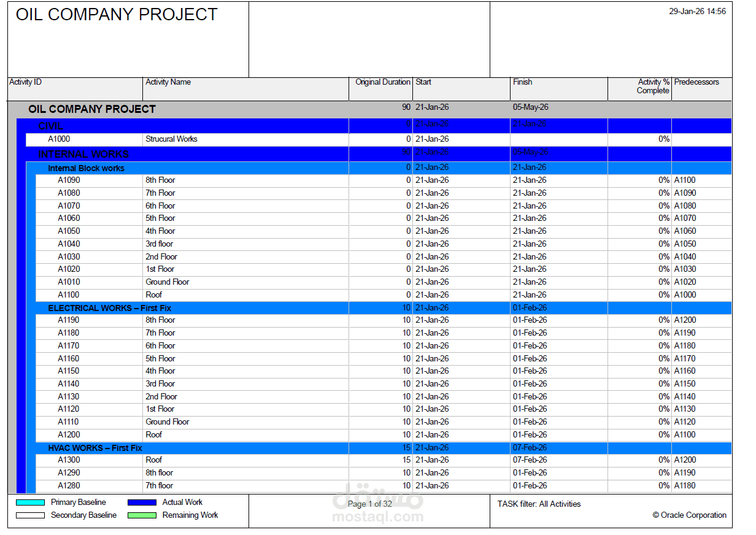The image size is (756, 535).
Task: Click activity ID A1160
Action: click(x=69, y=359)
